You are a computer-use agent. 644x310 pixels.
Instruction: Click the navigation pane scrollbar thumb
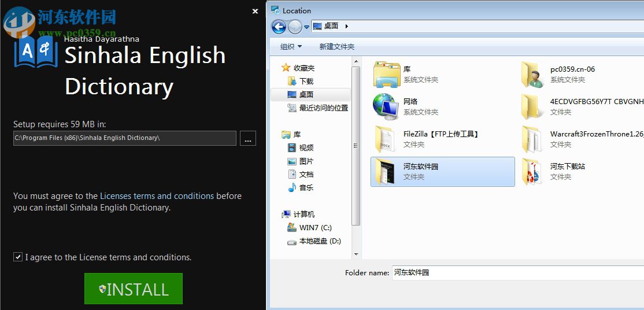[x=356, y=146]
